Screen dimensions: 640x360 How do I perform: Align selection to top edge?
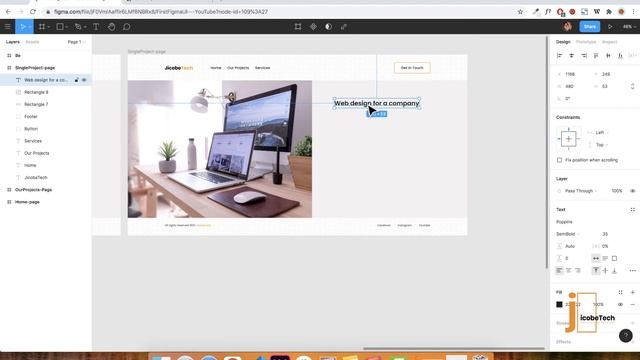[596, 56]
